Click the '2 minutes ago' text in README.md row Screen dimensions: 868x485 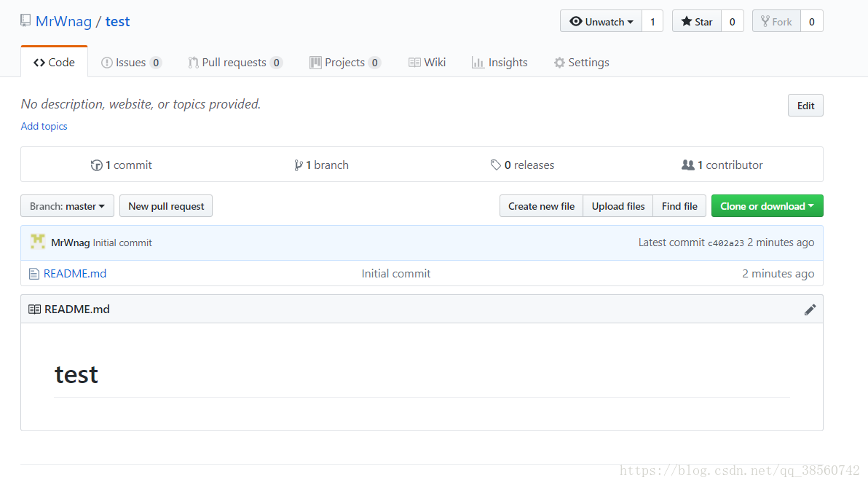click(x=778, y=274)
